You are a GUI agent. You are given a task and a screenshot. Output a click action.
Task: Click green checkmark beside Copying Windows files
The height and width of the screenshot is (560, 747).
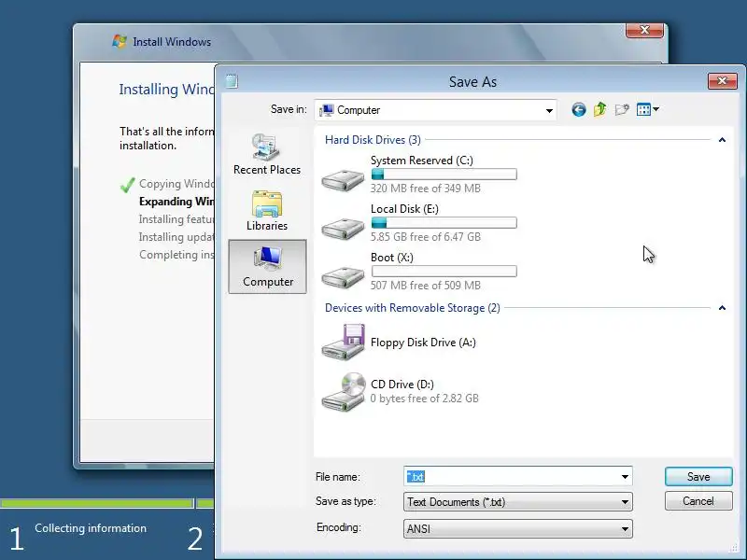127,184
